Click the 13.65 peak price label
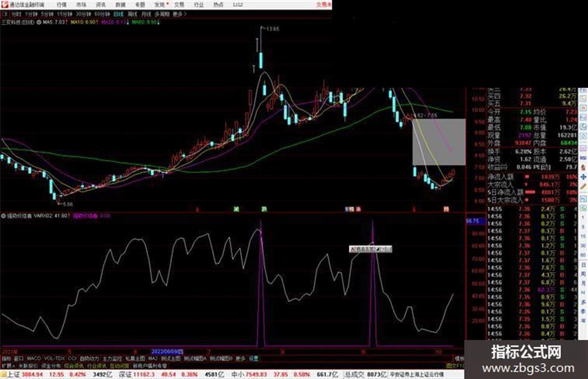 pyautogui.click(x=273, y=29)
